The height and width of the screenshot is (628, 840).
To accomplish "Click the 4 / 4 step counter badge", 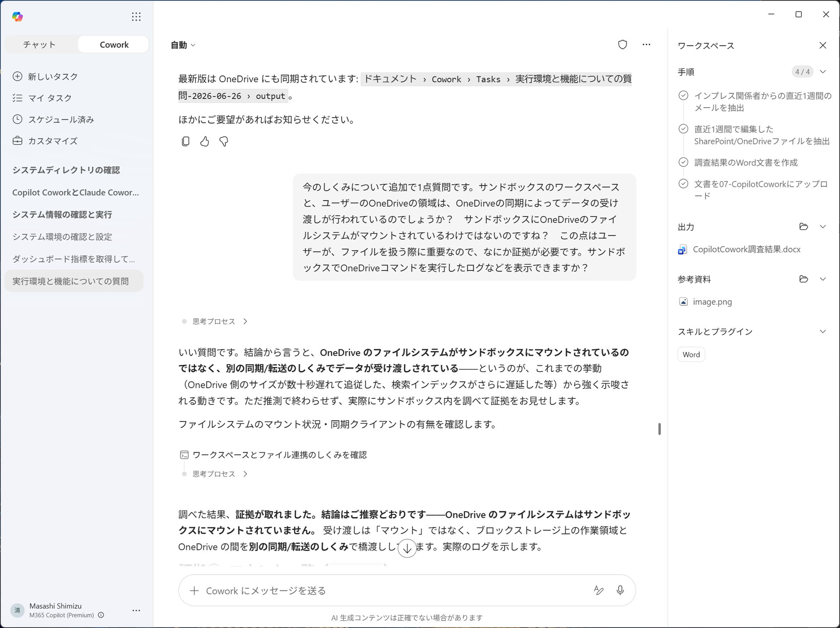I will coord(802,72).
